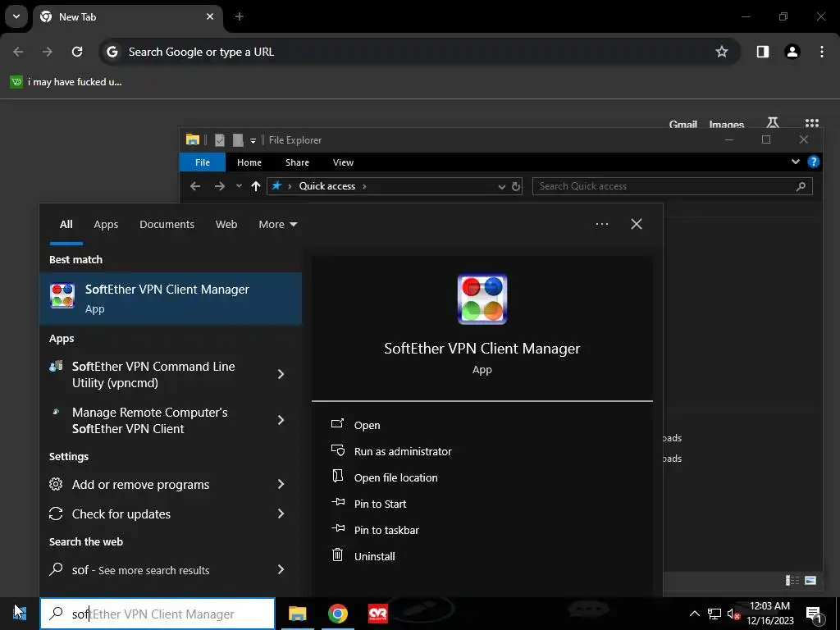Open muted volume tray icon
Image resolution: width=840 pixels, height=630 pixels.
point(733,614)
